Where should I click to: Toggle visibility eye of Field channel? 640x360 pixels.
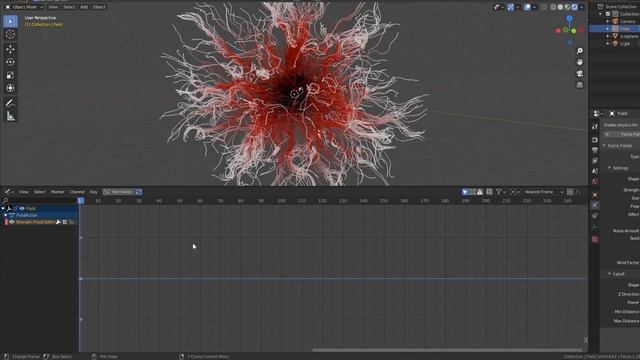[22, 208]
